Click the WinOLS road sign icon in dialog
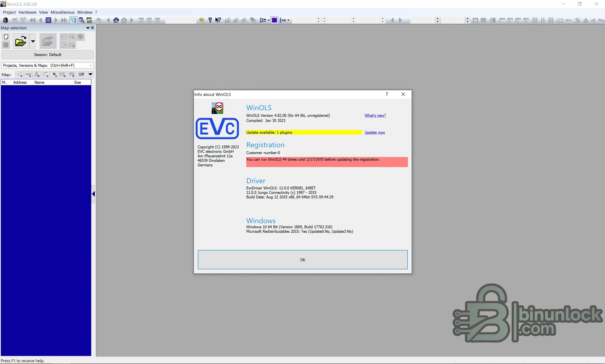605x364 pixels. point(217,108)
